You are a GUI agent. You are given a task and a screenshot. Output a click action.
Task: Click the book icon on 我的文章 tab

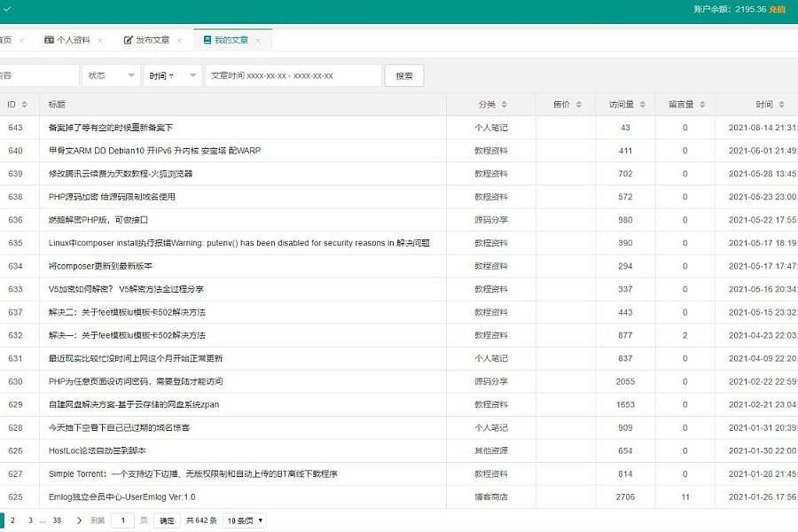click(x=207, y=40)
